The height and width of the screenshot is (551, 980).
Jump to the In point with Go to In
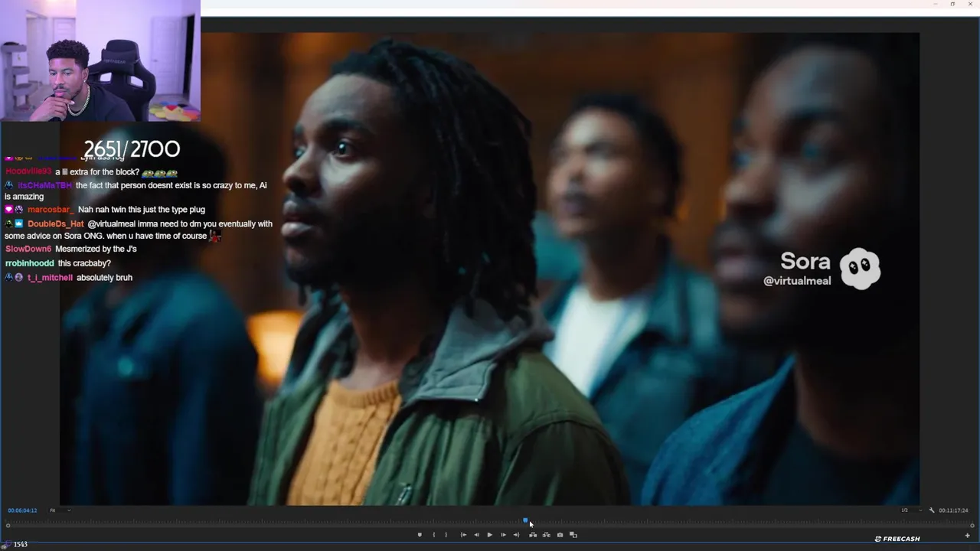coord(463,535)
